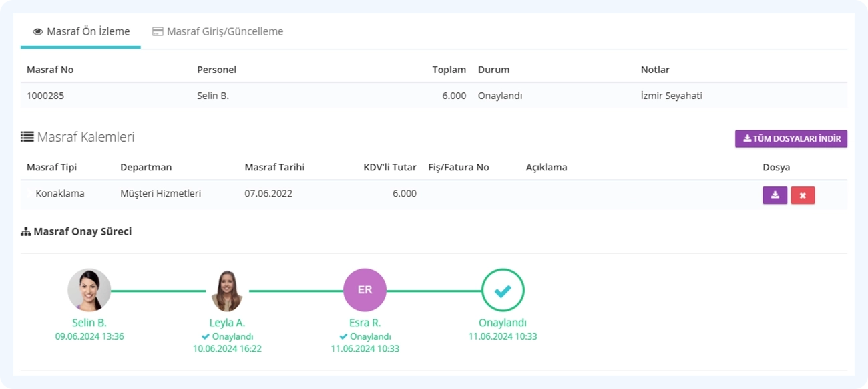Select the Esra R. approver name
This screenshot has height=389, width=868.
click(365, 323)
